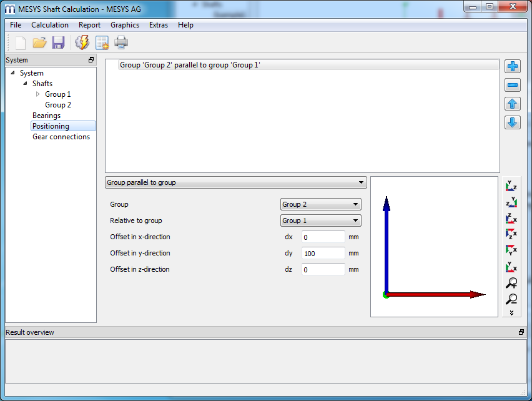Open the 'Group parallel to group' type dropdown
This screenshot has width=532, height=401.
(235, 182)
